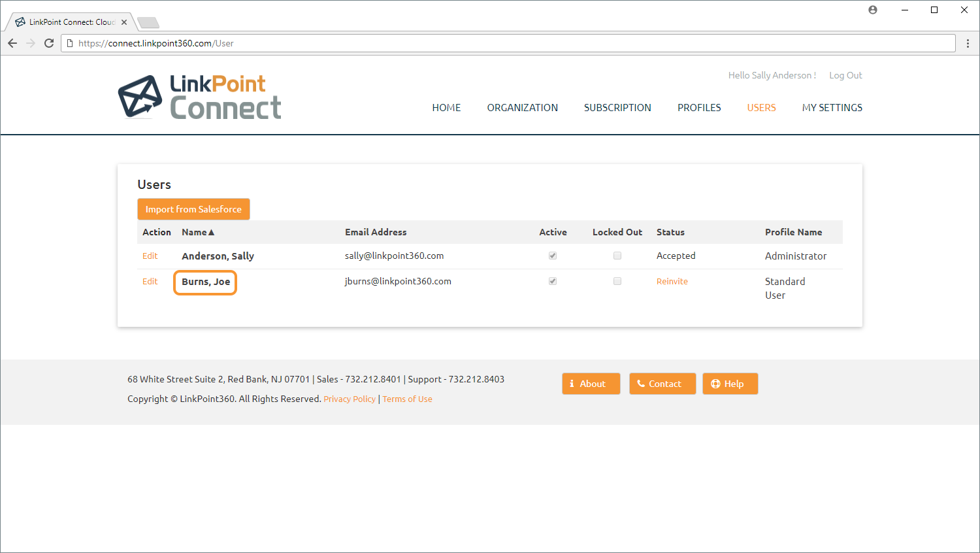Click the Status column header
This screenshot has width=980, height=553.
(670, 232)
